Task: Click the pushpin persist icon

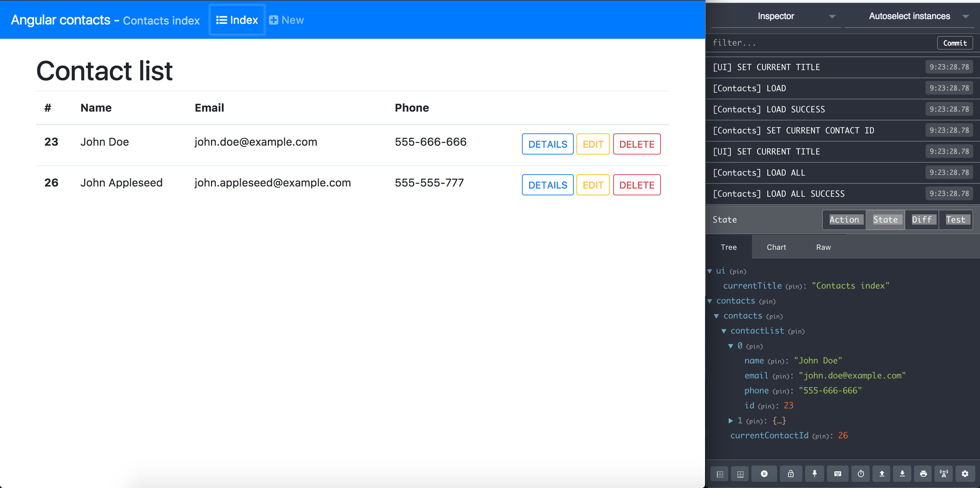Action: tap(815, 474)
